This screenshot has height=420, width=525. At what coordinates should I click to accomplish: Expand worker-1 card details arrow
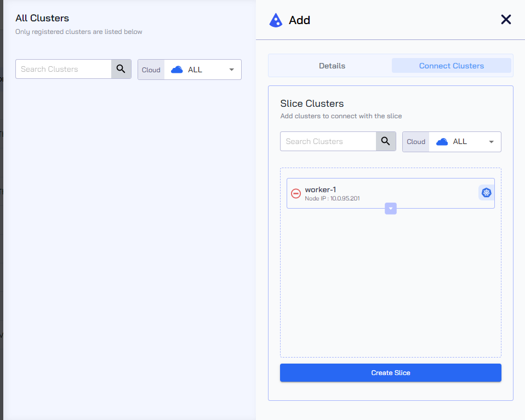tap(391, 209)
